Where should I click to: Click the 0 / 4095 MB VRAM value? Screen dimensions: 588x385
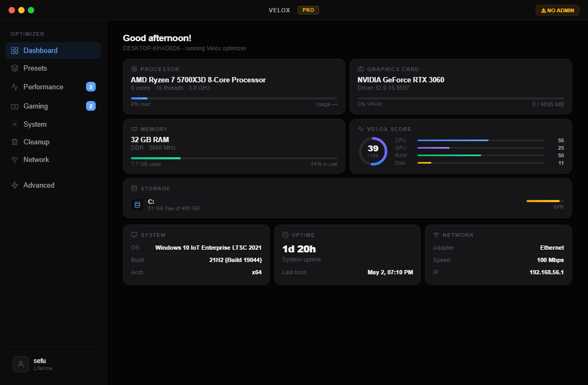click(x=548, y=104)
